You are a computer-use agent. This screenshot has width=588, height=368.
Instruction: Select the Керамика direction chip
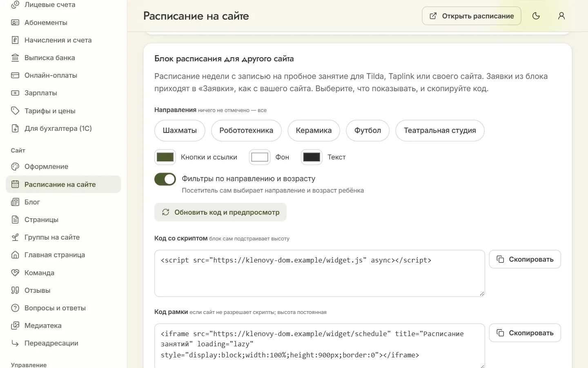[314, 130]
